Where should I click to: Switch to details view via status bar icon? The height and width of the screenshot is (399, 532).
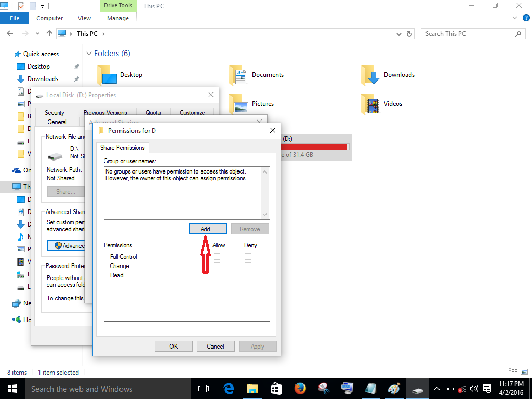click(512, 371)
